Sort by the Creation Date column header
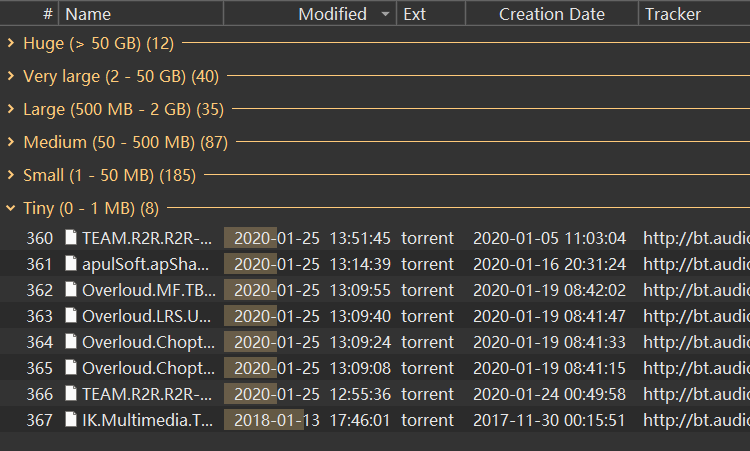Viewport: 750px width, 451px height. coord(551,14)
